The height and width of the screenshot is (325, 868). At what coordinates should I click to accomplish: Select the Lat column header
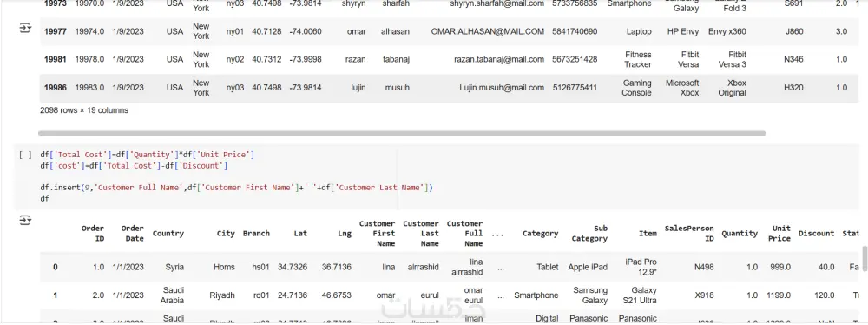click(x=300, y=234)
